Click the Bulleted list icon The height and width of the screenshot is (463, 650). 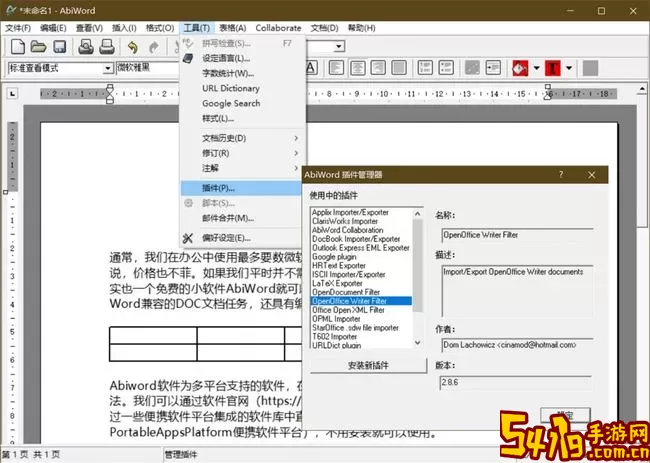[x=446, y=68]
